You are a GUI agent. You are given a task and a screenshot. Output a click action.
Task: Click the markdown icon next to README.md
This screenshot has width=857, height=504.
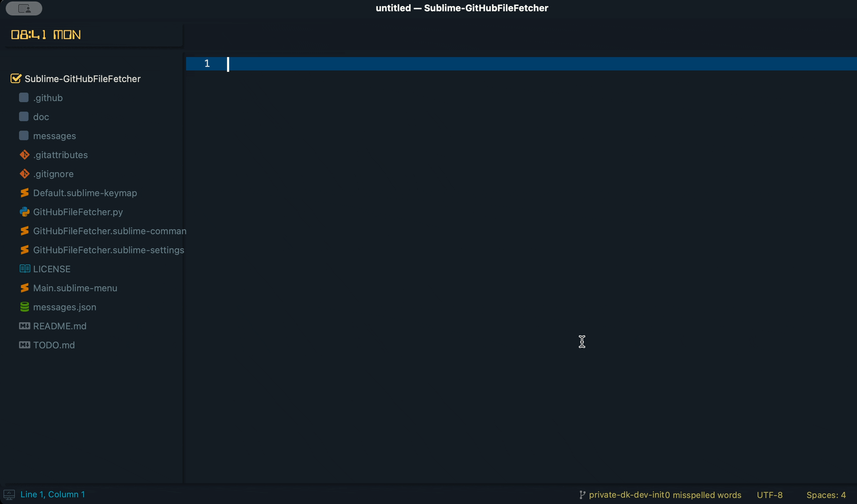[24, 326]
